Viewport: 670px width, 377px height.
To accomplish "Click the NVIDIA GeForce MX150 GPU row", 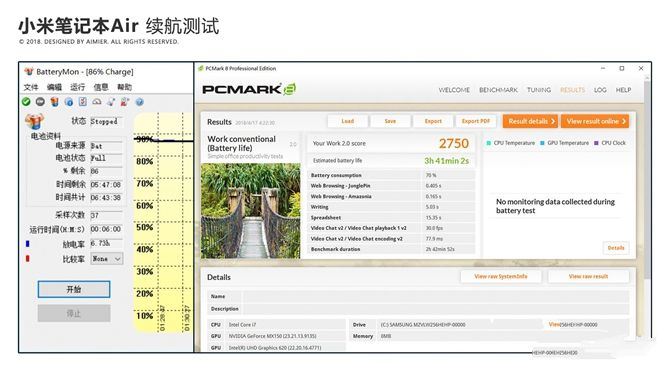I will [x=277, y=336].
